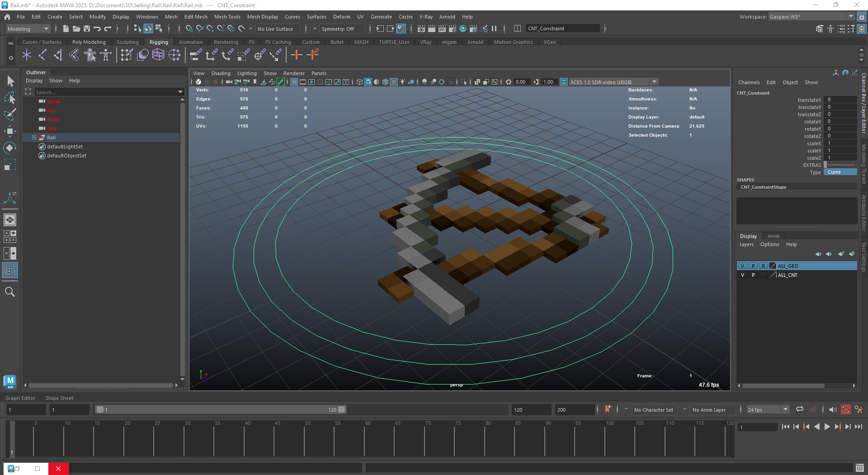Toggle playback P of ALL_GEO layer
The height and width of the screenshot is (475, 868).
pos(753,266)
